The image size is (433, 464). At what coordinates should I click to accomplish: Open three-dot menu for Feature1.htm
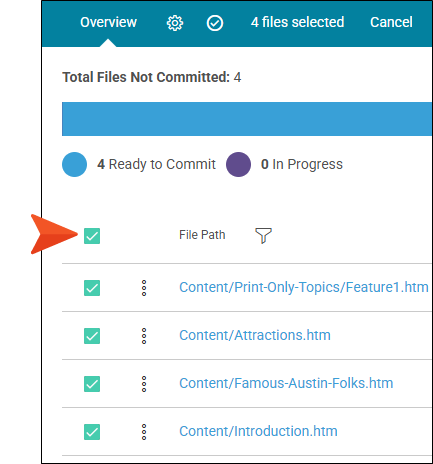144,288
